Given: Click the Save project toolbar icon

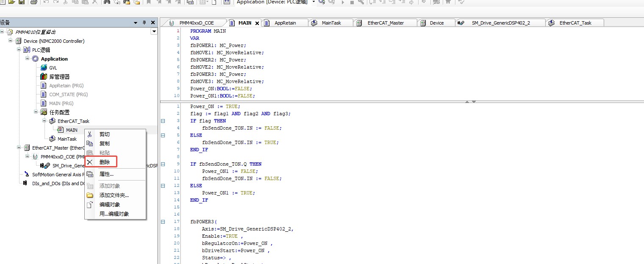Looking at the screenshot, I should (x=22, y=3).
